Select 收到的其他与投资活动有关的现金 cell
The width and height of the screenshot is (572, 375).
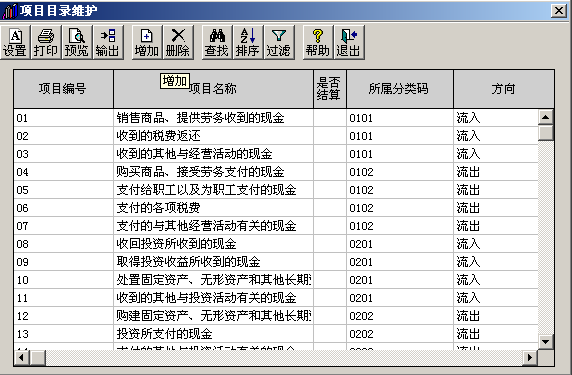pos(213,298)
